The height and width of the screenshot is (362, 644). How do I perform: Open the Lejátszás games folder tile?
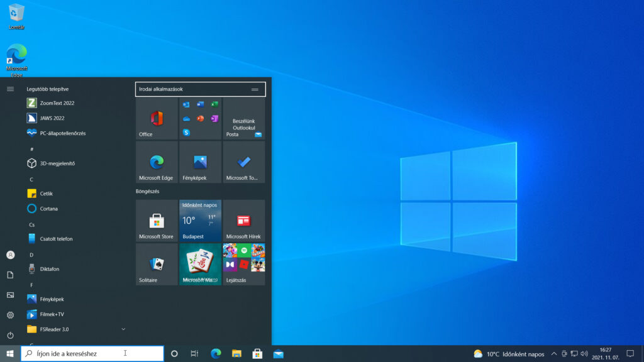point(244,265)
